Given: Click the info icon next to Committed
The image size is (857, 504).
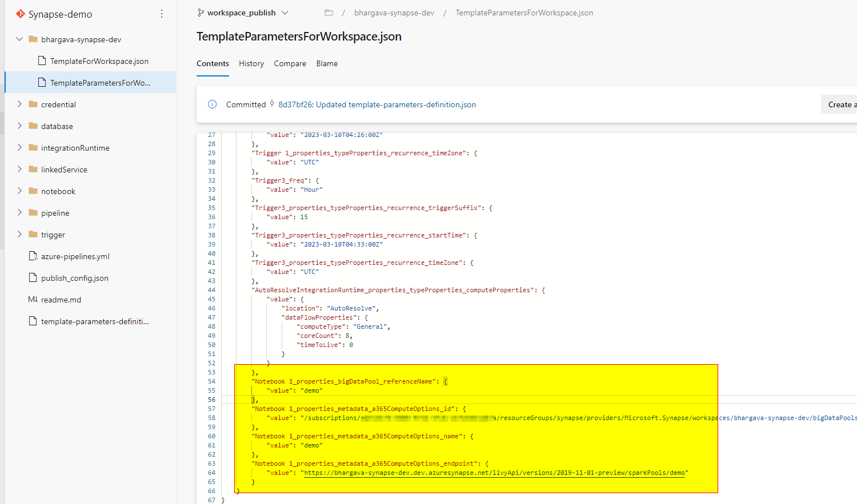Looking at the screenshot, I should click(x=212, y=104).
